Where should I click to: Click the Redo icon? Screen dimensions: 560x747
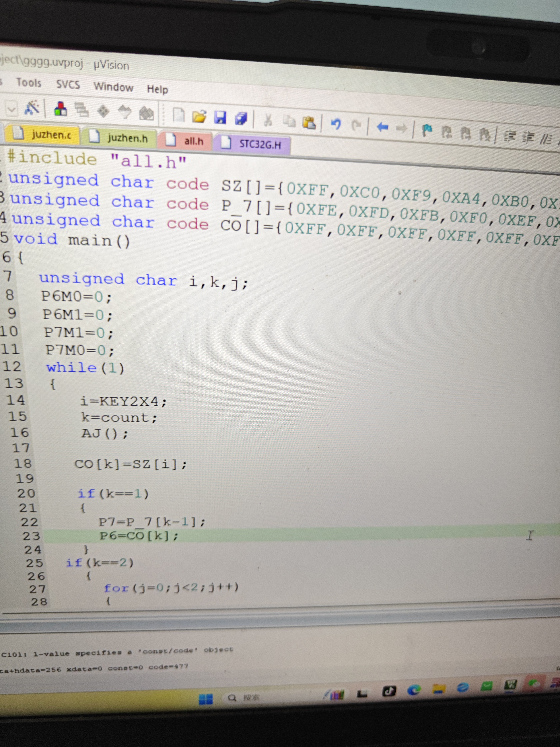click(356, 125)
